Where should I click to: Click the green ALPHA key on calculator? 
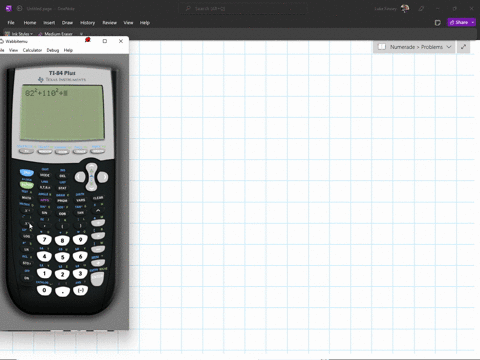point(27,185)
